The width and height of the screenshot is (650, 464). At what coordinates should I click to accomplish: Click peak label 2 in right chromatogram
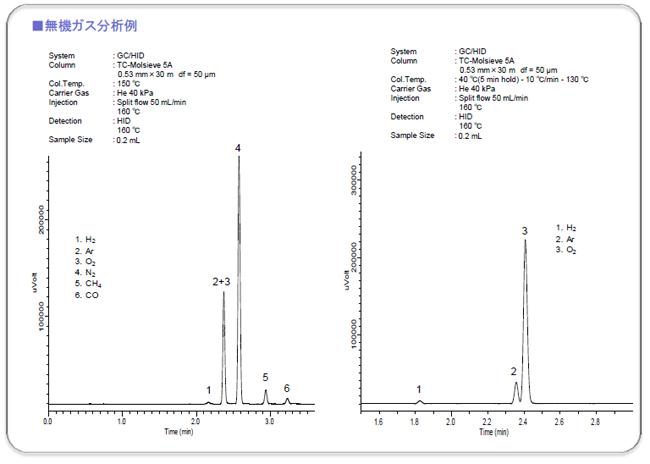click(513, 371)
